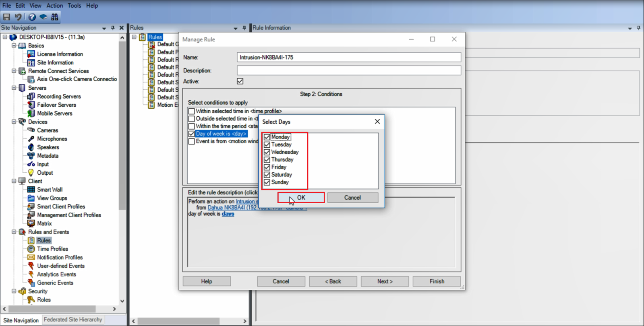Viewport: 644px width, 326px height.
Task: Open Site Information in the tree
Action: (x=55, y=62)
